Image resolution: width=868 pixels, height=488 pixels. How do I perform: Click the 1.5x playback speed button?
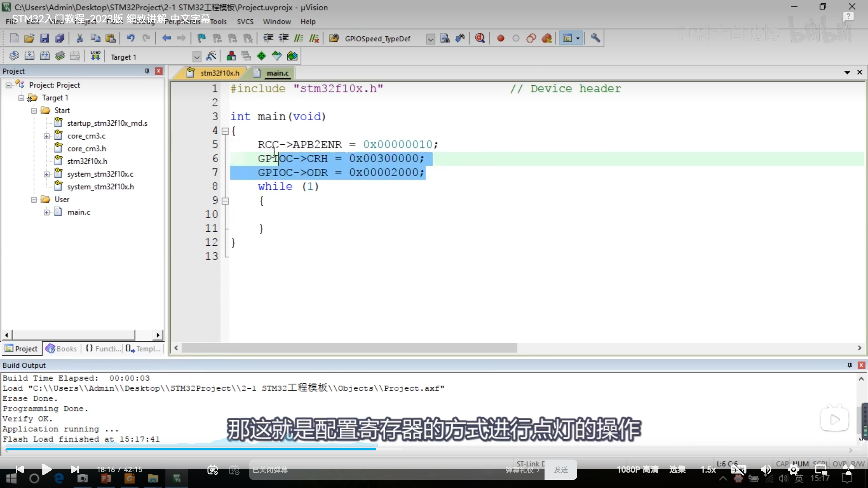(708, 470)
